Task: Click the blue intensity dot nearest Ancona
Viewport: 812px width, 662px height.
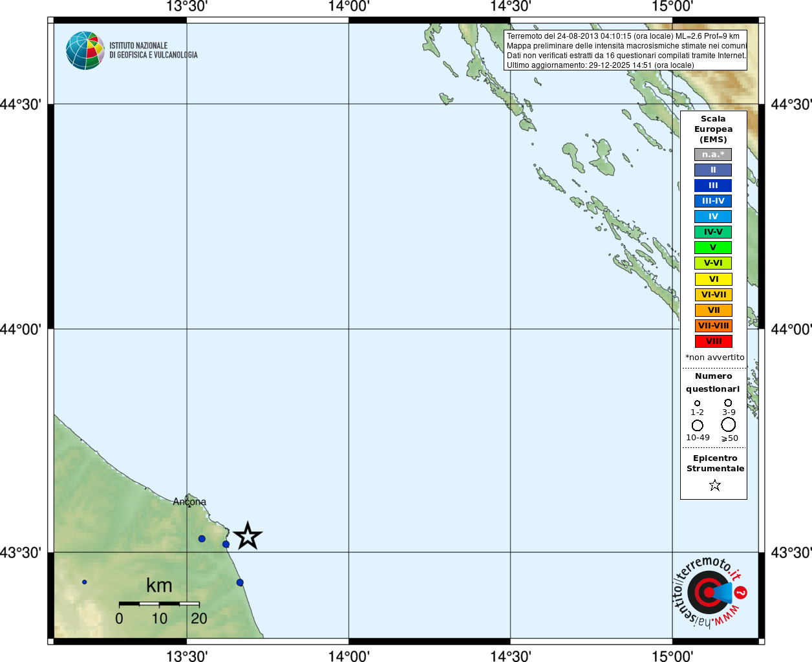Action: click(202, 539)
